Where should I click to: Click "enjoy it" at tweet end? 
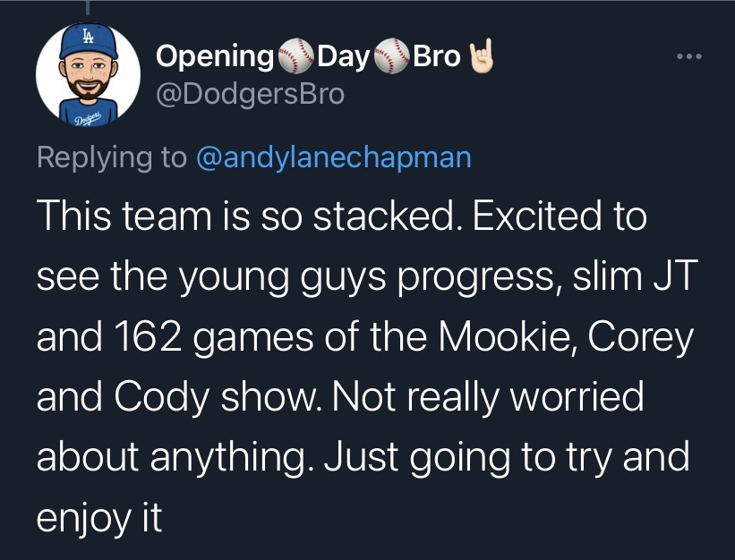[99, 519]
